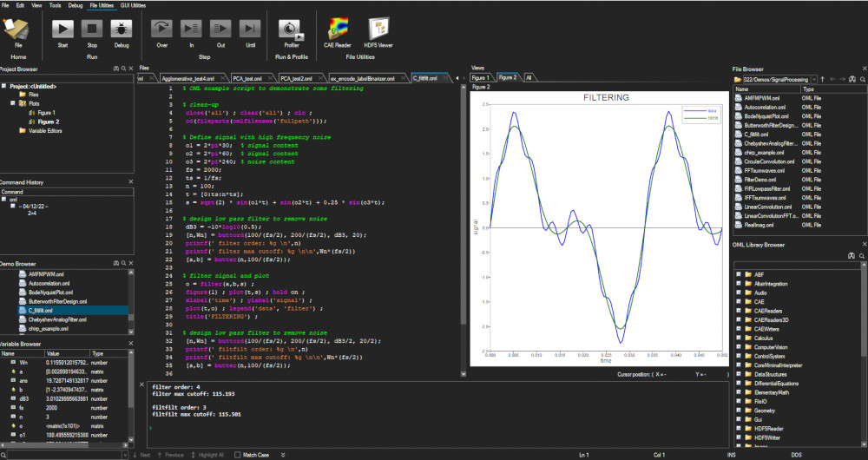The image size is (868, 460).
Task: Launch the HDF5 Viewer
Action: [378, 30]
